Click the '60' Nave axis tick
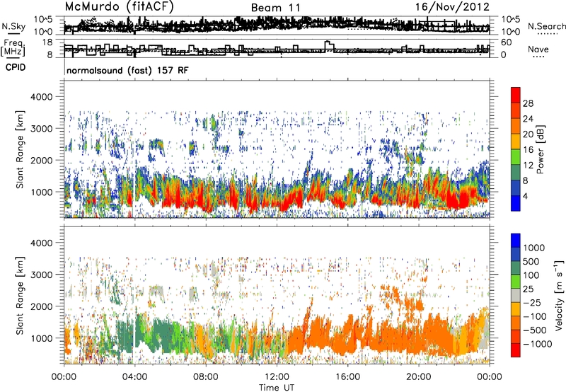Screen dimensions: 566x392 [x=506, y=42]
